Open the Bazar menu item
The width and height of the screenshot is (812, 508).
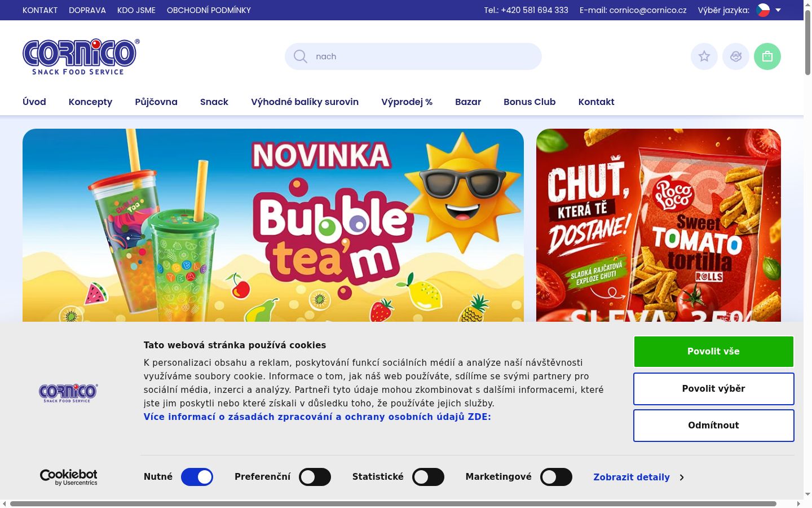[x=468, y=102]
